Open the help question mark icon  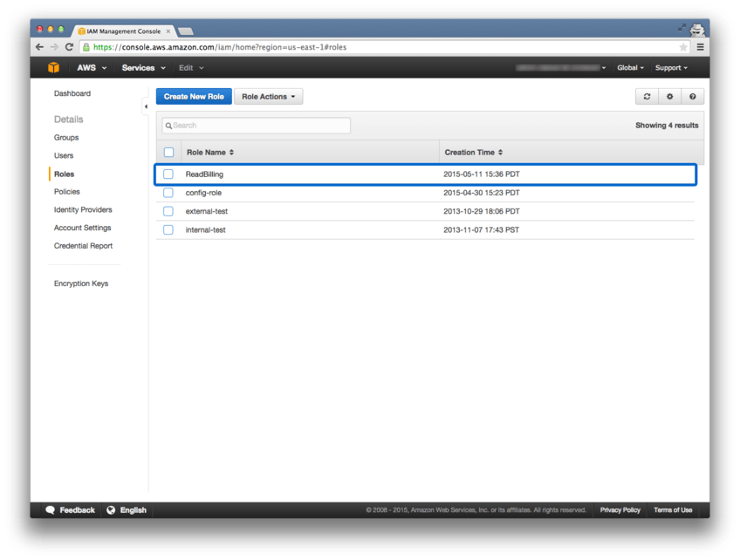tap(692, 96)
